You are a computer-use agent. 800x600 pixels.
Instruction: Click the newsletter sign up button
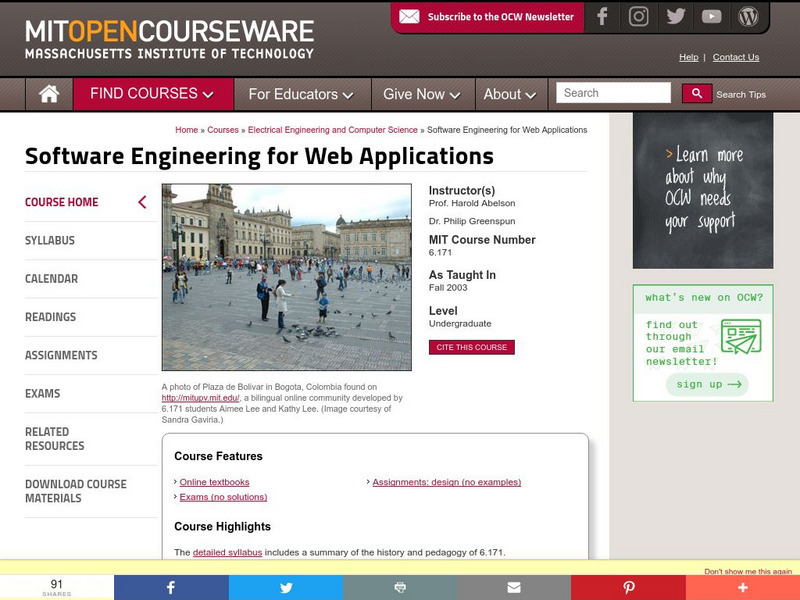point(707,384)
